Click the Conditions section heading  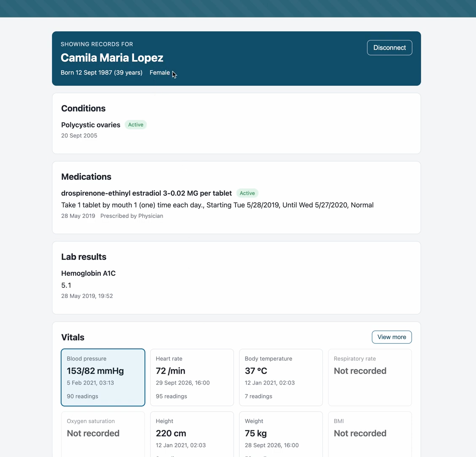(x=83, y=108)
